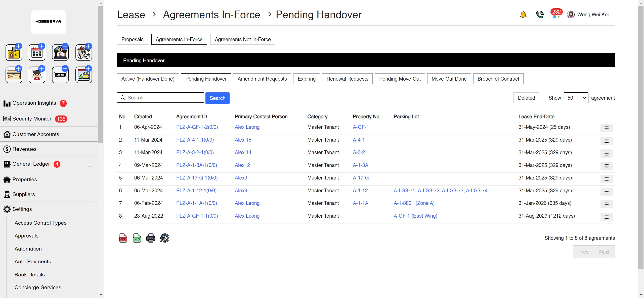The width and height of the screenshot is (644, 298).
Task: Export the agreement list to XLS
Action: pos(137,237)
